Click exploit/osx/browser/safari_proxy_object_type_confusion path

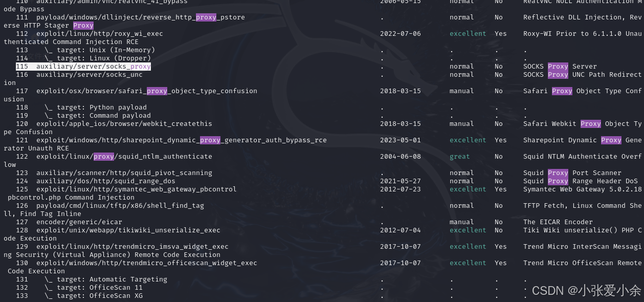click(x=147, y=91)
